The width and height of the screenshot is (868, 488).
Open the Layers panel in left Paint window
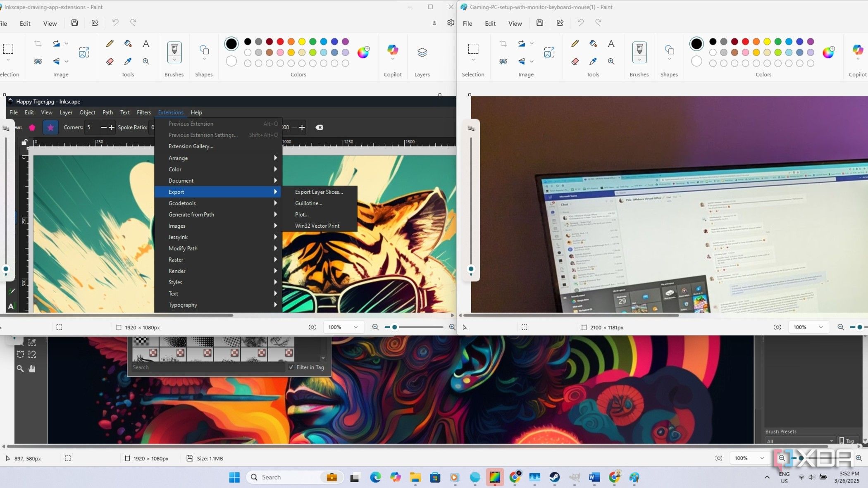coord(422,52)
